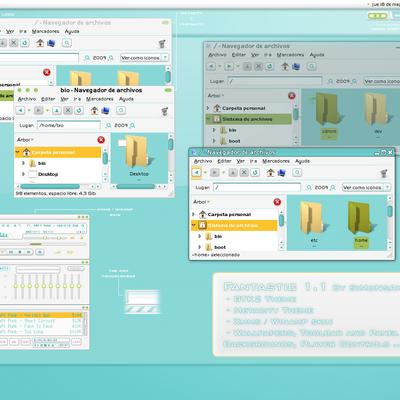Close the Arbol sidebar in the front window
Image resolution: width=400 pixels, height=400 pixels.
pos(277,202)
